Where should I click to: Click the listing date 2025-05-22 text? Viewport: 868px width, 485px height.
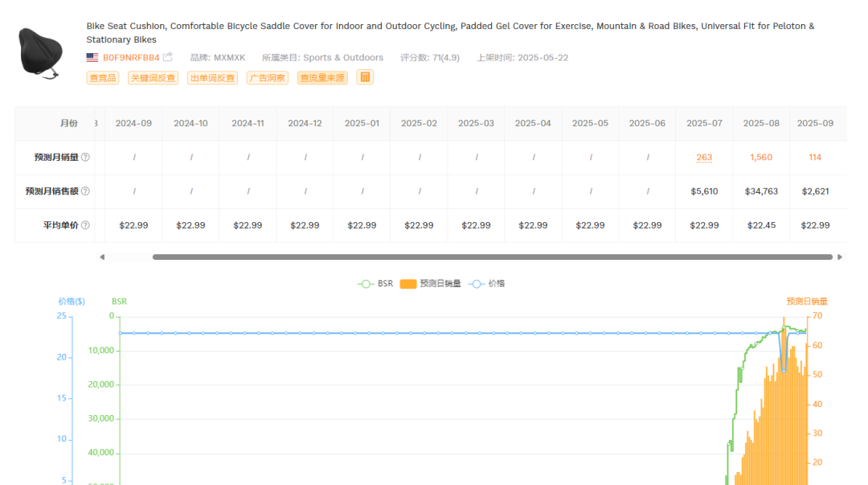(542, 58)
